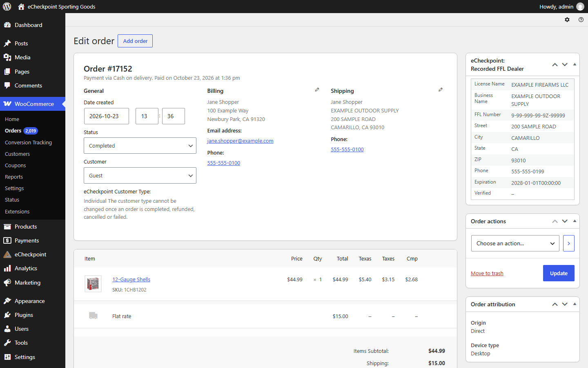Click the blue Update button
Image resolution: width=588 pixels, height=368 pixels.
pyautogui.click(x=559, y=273)
